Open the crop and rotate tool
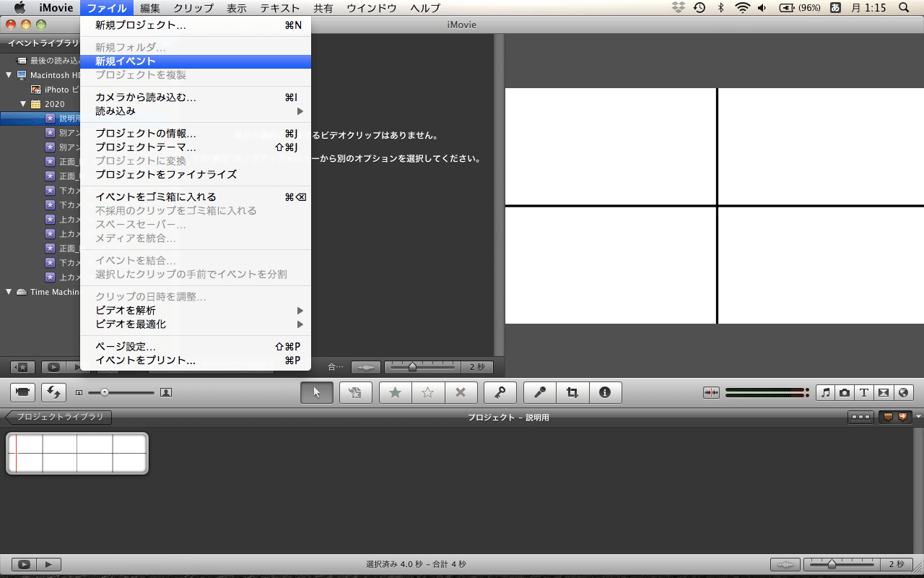Image resolution: width=924 pixels, height=578 pixels. tap(572, 392)
